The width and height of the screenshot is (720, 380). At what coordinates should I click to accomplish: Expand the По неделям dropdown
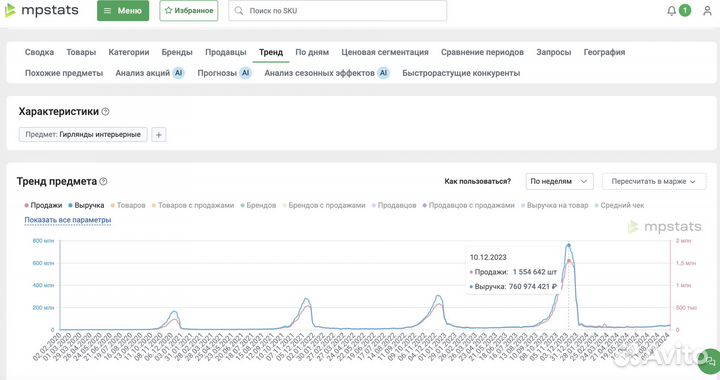pos(559,181)
